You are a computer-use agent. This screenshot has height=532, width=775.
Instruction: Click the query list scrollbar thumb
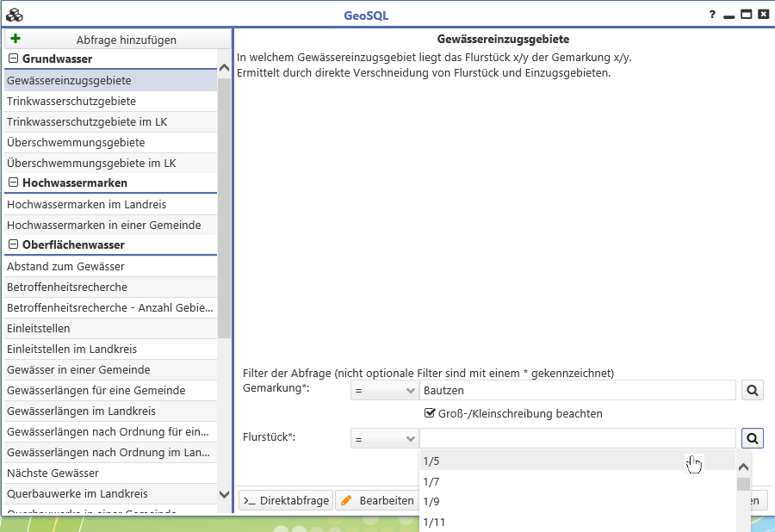(224, 208)
